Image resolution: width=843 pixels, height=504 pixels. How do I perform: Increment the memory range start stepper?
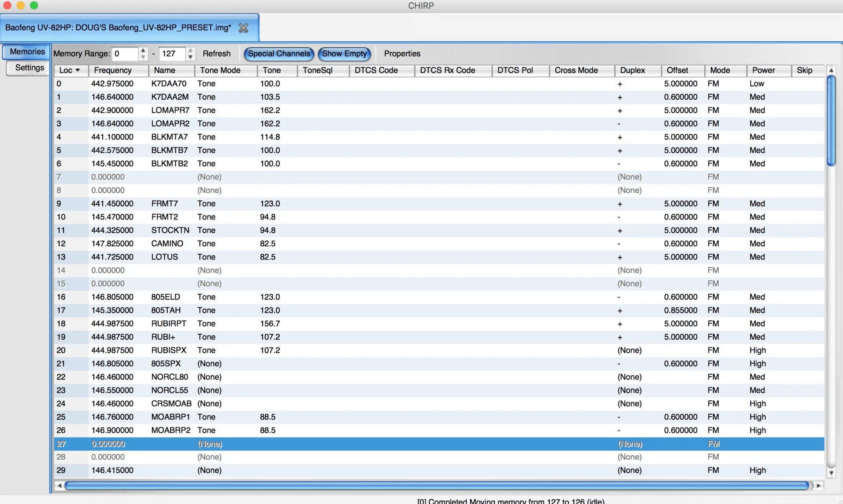[x=143, y=50]
